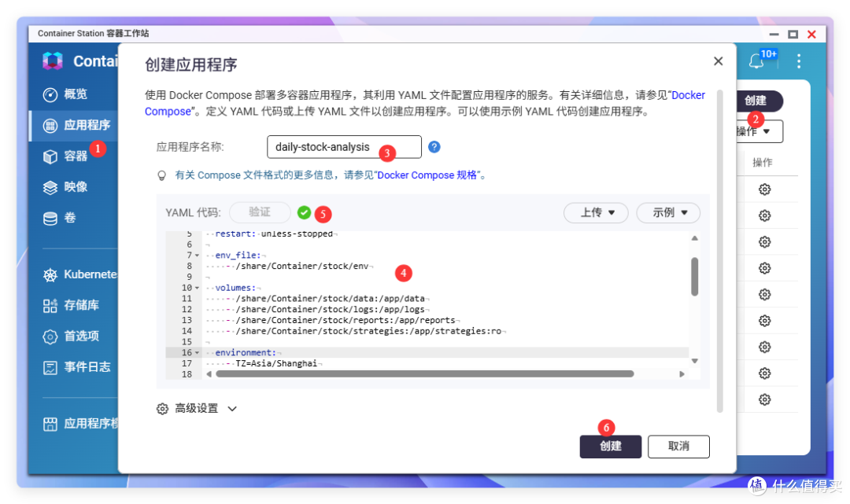The image size is (850, 504).
Task: Open 事件日志 event log
Action: point(87,367)
